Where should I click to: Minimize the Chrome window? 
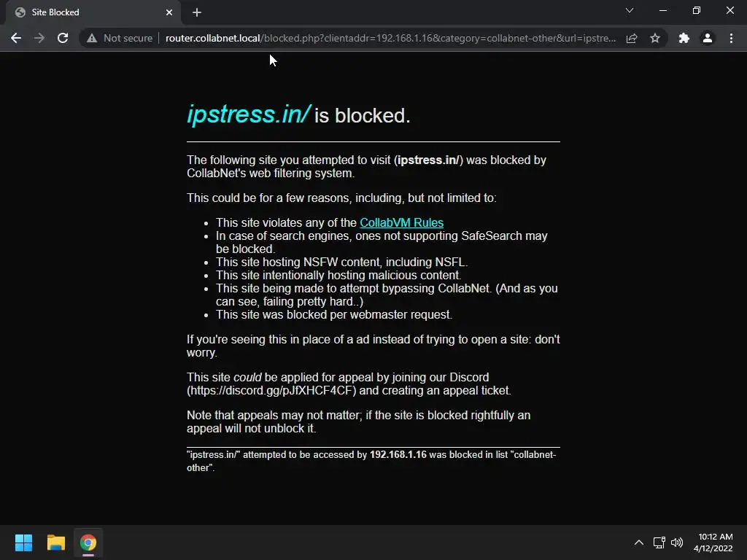662,10
